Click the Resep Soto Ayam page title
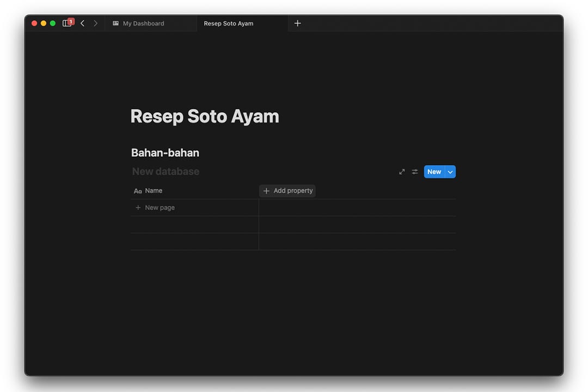Image resolution: width=588 pixels, height=392 pixels. tap(205, 116)
